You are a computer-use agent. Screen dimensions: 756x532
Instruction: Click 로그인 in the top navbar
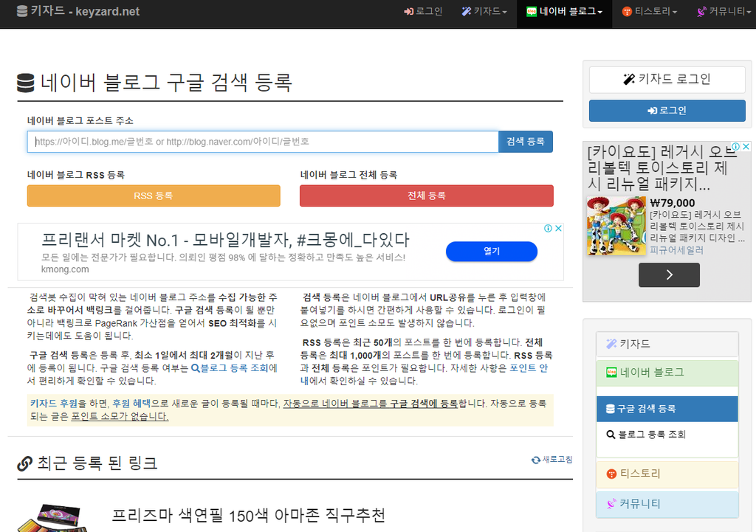click(423, 12)
